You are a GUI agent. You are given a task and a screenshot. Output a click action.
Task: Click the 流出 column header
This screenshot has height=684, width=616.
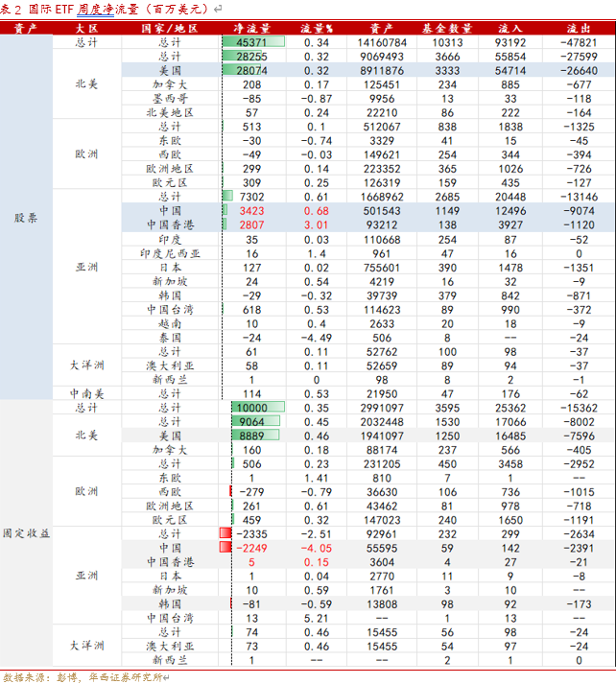(x=579, y=29)
